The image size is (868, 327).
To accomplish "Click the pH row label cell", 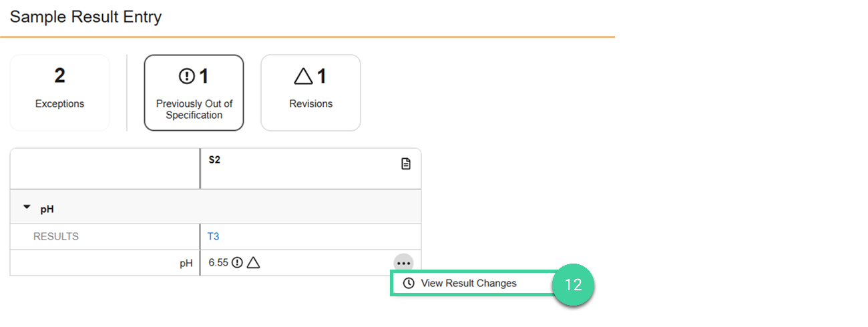I will [x=186, y=263].
